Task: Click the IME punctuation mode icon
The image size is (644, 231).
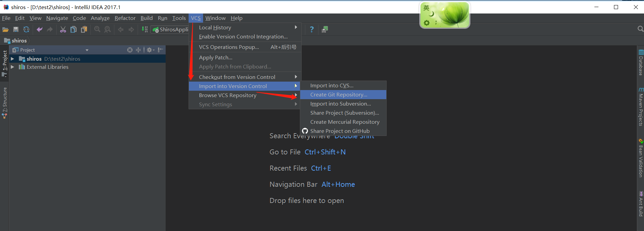Action: (x=436, y=22)
